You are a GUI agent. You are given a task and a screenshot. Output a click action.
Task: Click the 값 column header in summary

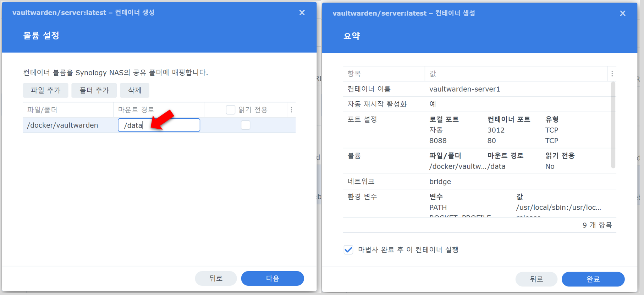point(516,74)
